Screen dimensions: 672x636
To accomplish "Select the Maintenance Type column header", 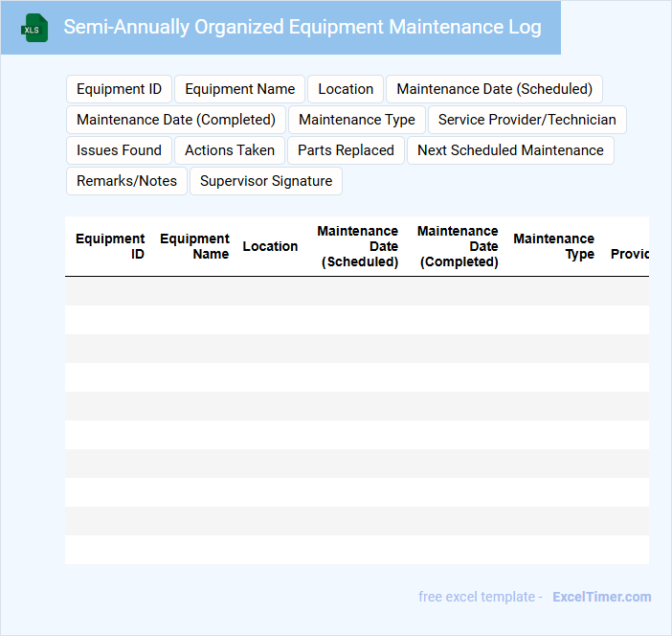I will click(553, 246).
